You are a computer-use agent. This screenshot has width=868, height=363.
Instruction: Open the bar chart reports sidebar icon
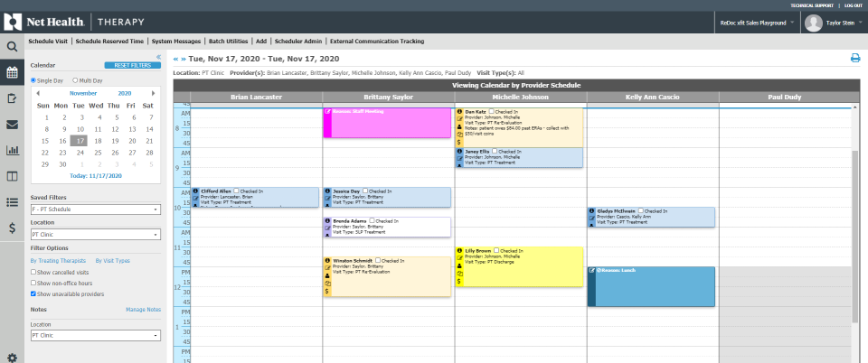click(x=13, y=150)
